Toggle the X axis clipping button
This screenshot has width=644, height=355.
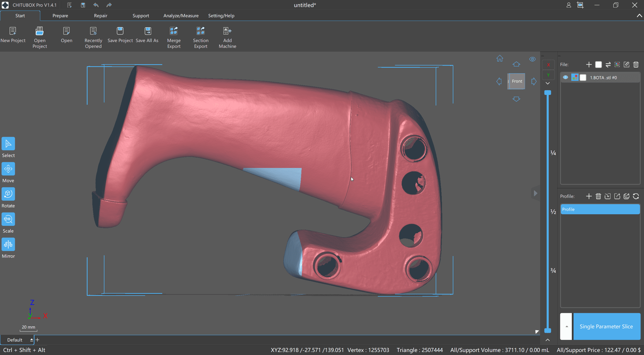(548, 65)
